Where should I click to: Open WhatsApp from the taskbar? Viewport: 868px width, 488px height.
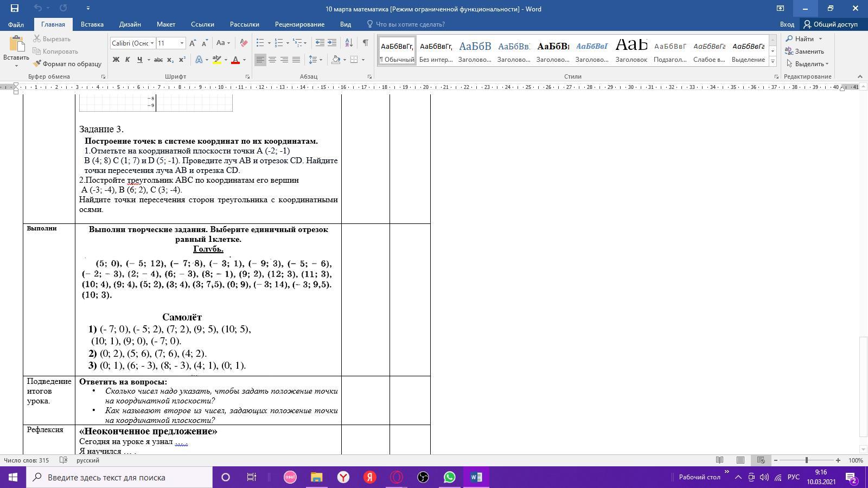click(450, 477)
